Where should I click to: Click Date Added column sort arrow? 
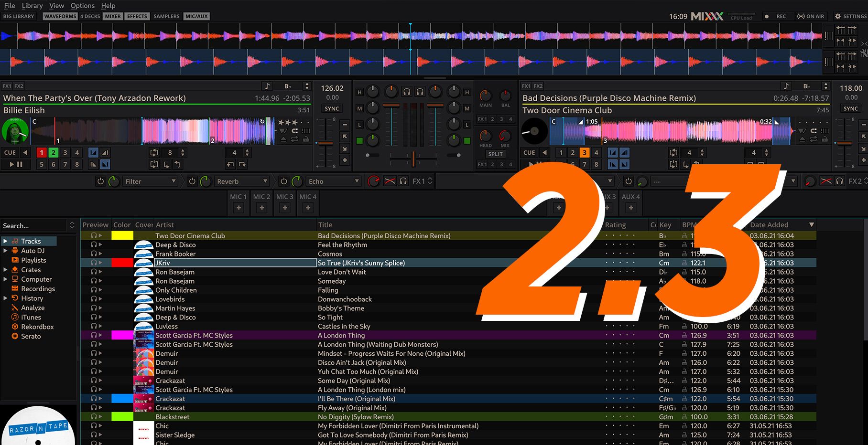coord(811,225)
